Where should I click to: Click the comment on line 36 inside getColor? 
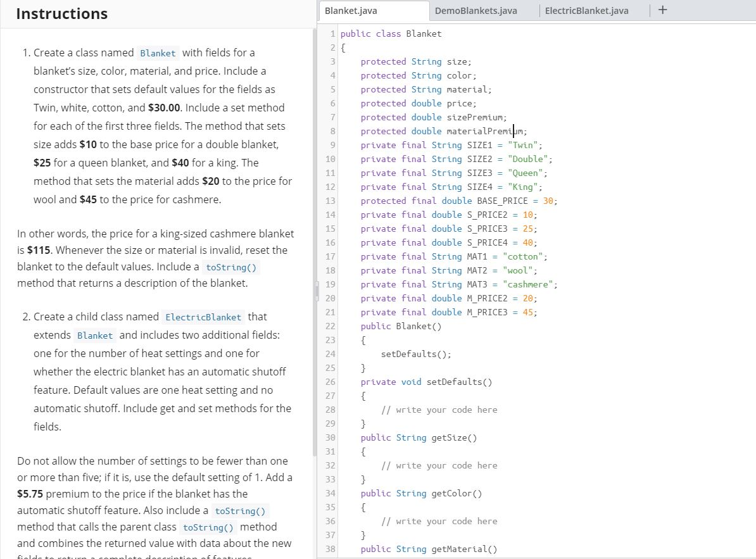[x=439, y=522]
